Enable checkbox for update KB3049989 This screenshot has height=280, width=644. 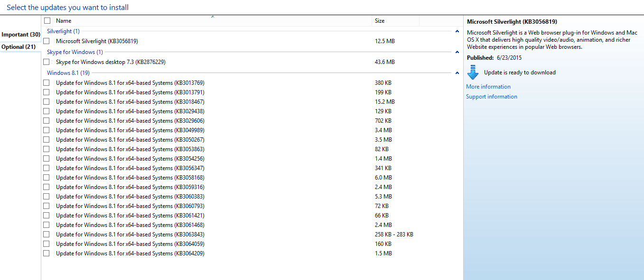pyautogui.click(x=46, y=130)
